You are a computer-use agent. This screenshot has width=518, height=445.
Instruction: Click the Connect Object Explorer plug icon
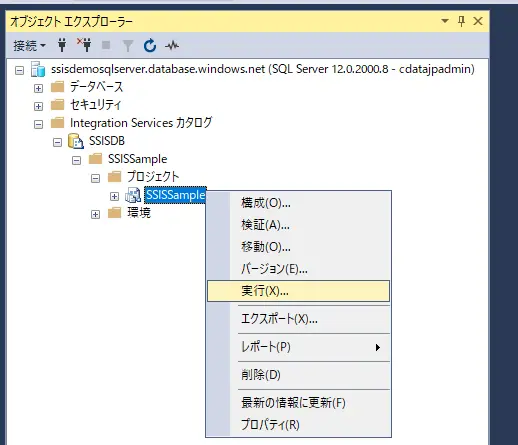pos(62,45)
